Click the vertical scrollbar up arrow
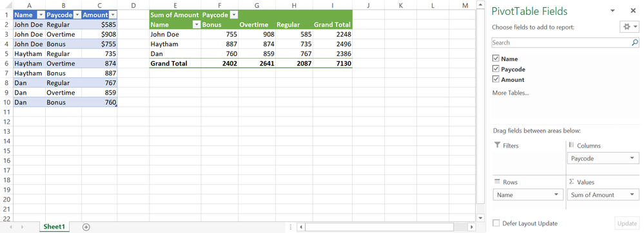 click(x=480, y=5)
